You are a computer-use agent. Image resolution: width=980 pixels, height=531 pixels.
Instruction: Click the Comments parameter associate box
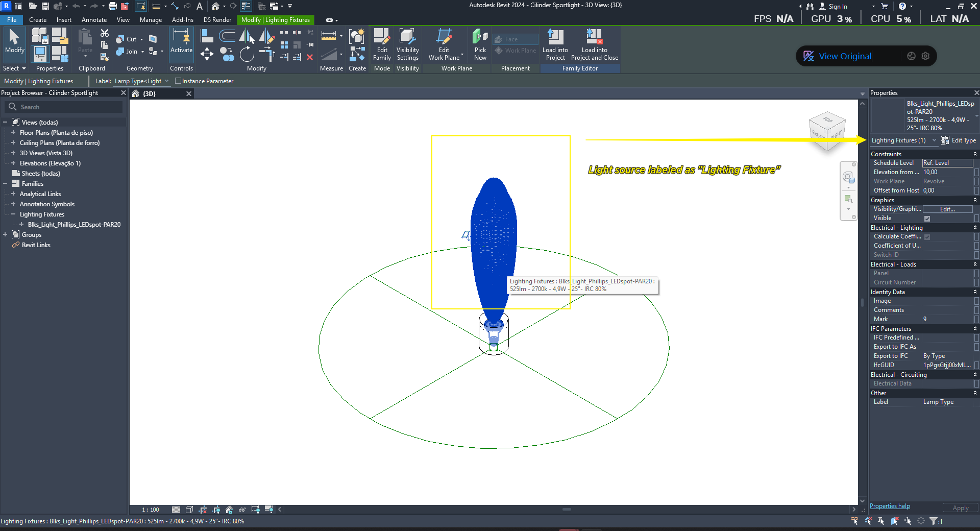pos(976,310)
